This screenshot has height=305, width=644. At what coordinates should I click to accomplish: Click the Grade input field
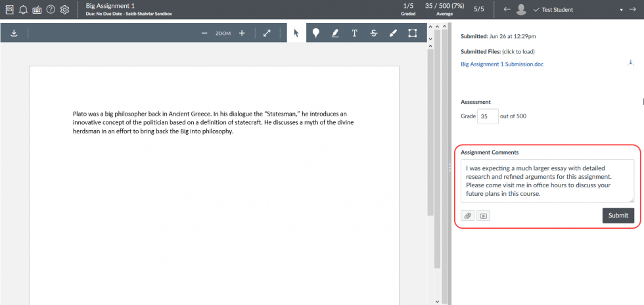[x=488, y=116]
